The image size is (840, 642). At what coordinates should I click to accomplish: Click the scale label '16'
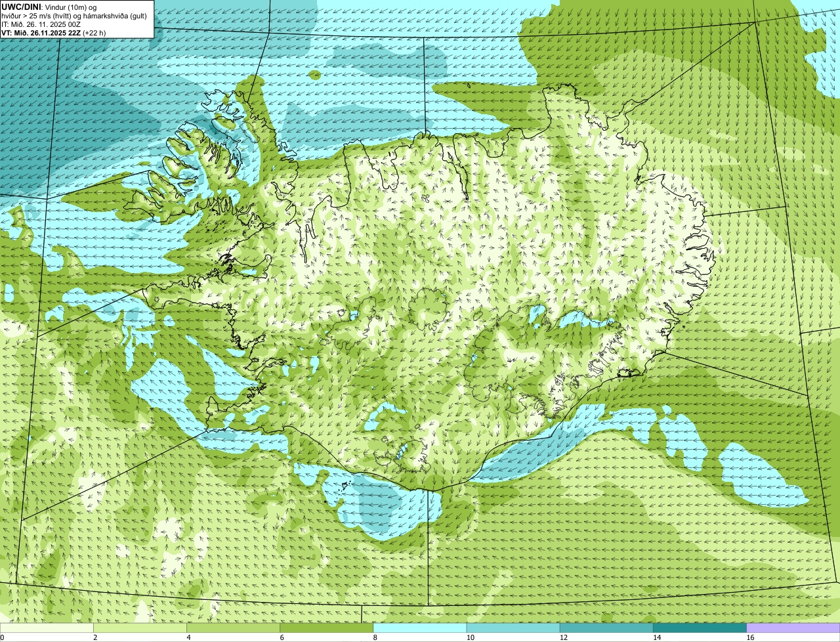(750, 637)
